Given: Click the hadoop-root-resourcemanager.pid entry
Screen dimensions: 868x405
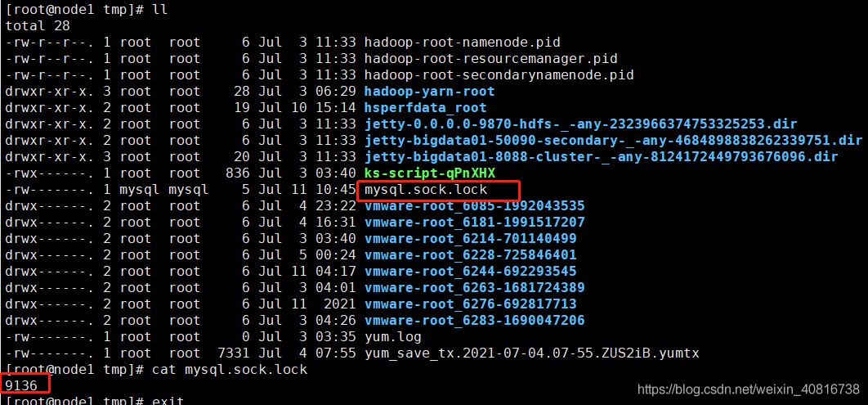Looking at the screenshot, I should point(490,58).
